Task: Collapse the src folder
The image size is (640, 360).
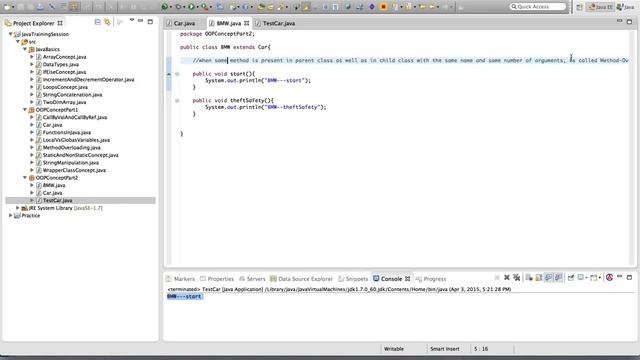Action: [18, 42]
